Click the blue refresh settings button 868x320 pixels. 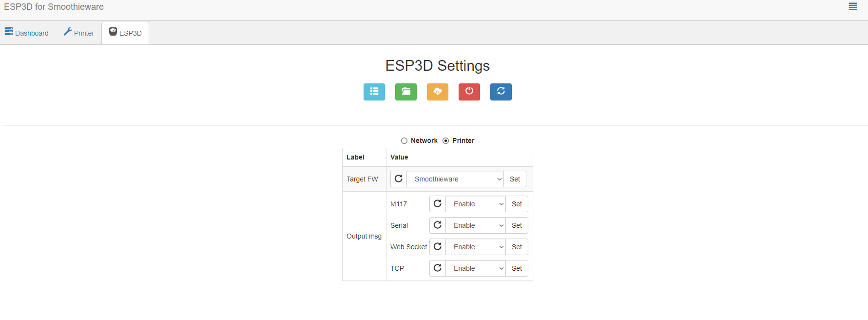coord(501,92)
